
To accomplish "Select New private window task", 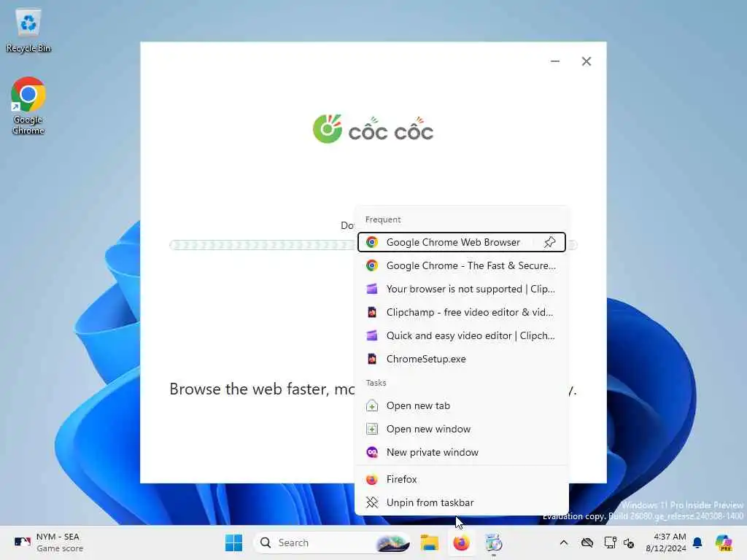I will [461, 452].
